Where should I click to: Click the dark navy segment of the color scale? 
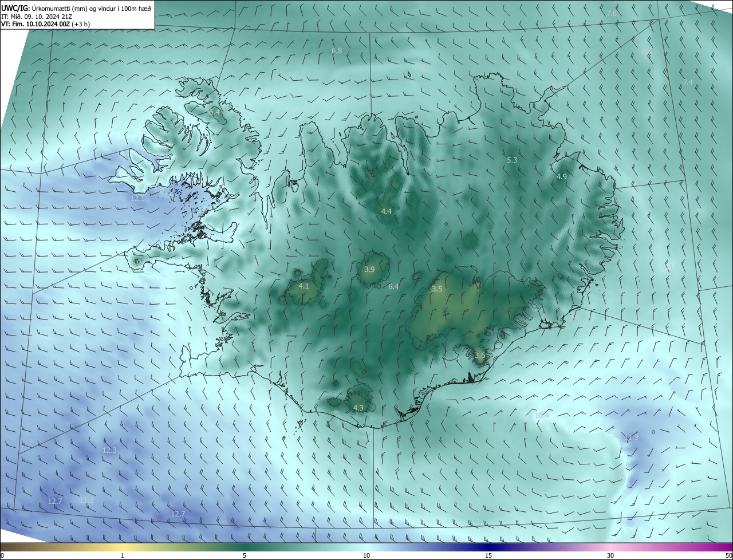[488, 547]
